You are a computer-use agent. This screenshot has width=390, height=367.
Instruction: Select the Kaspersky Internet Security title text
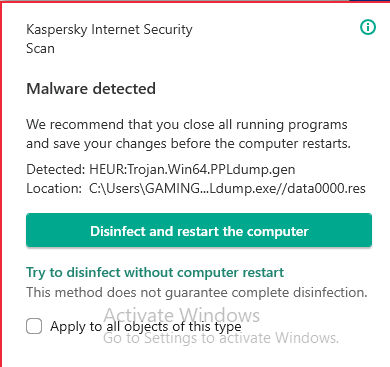pos(109,29)
